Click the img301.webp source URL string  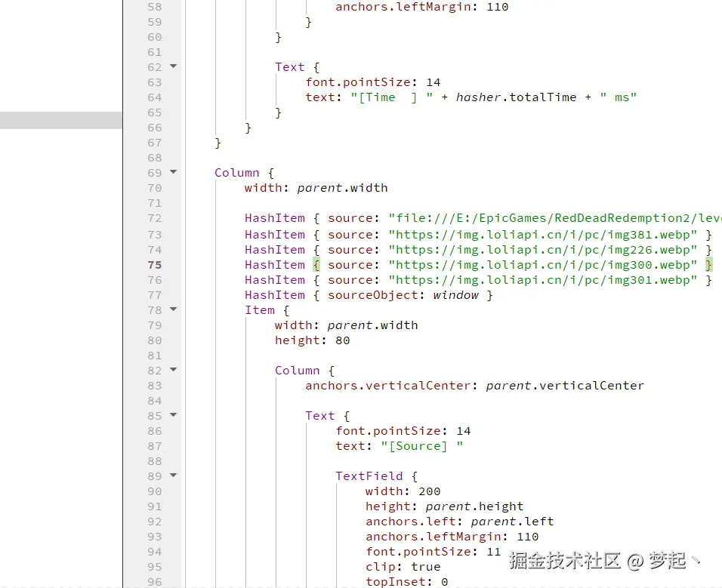(542, 280)
